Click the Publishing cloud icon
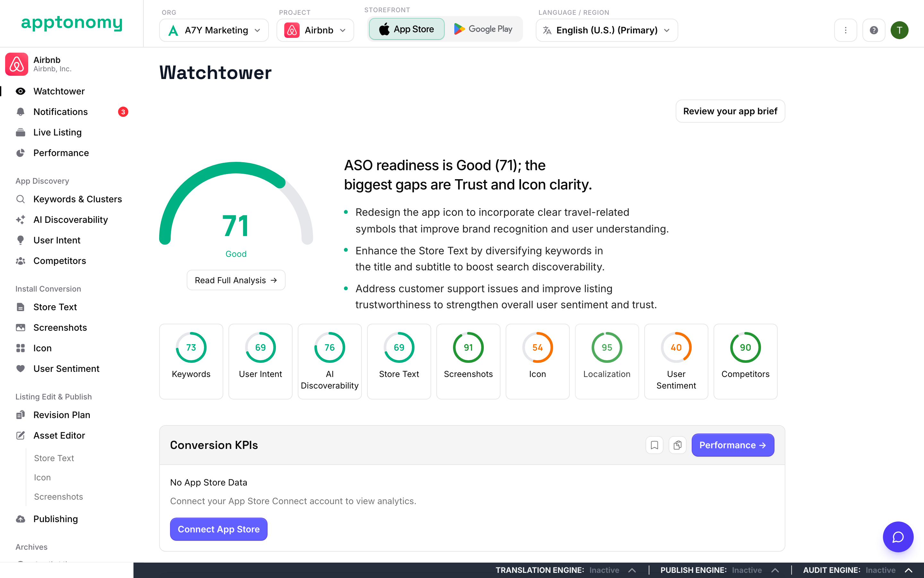 point(21,519)
